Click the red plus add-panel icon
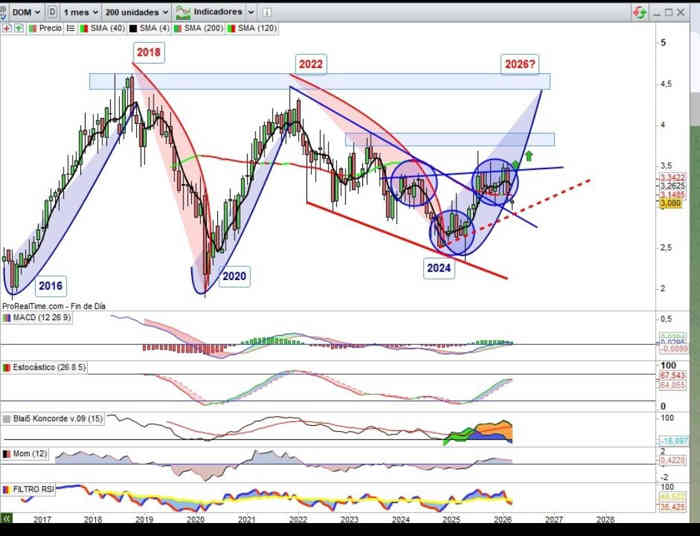The width and height of the screenshot is (700, 536). [5, 28]
